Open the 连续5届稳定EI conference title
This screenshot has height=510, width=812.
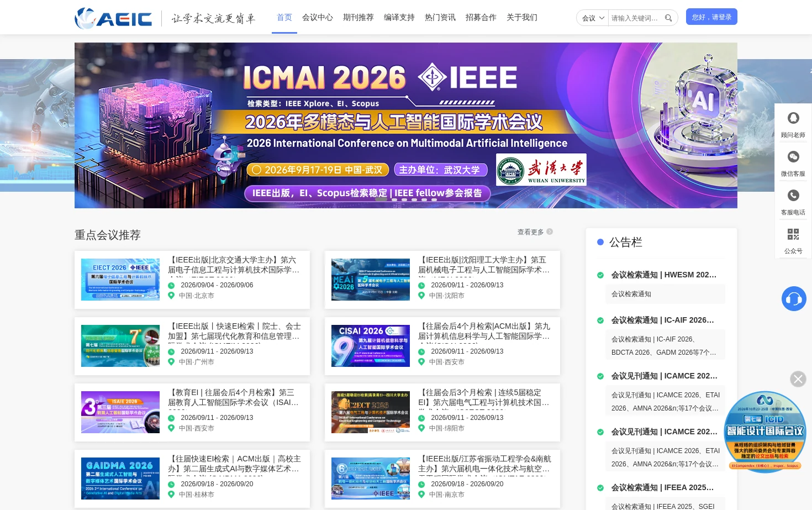[x=484, y=398]
